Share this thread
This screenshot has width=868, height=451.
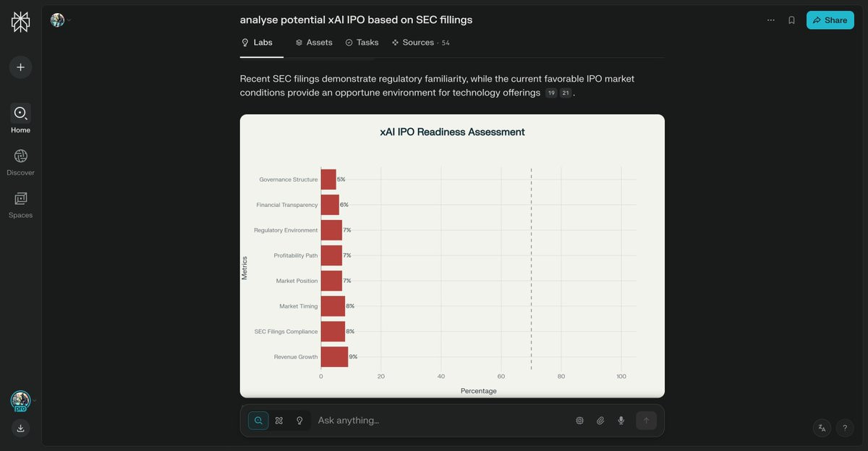(x=830, y=20)
